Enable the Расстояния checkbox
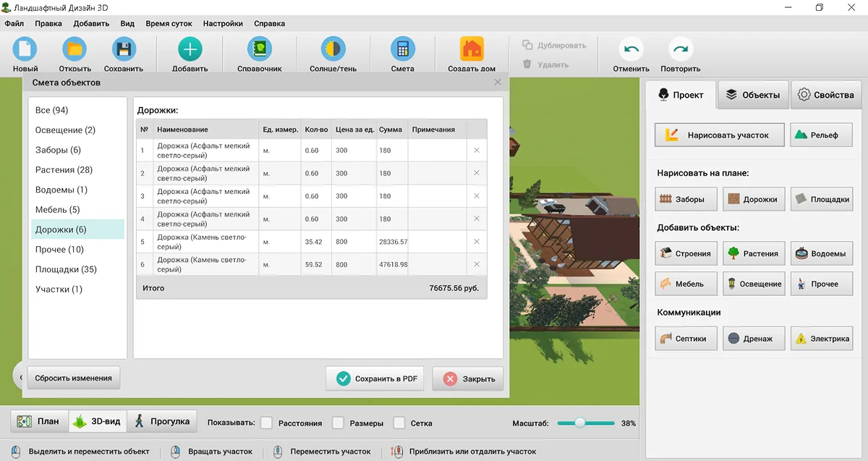Viewport: 868px width, 461px height. [267, 423]
